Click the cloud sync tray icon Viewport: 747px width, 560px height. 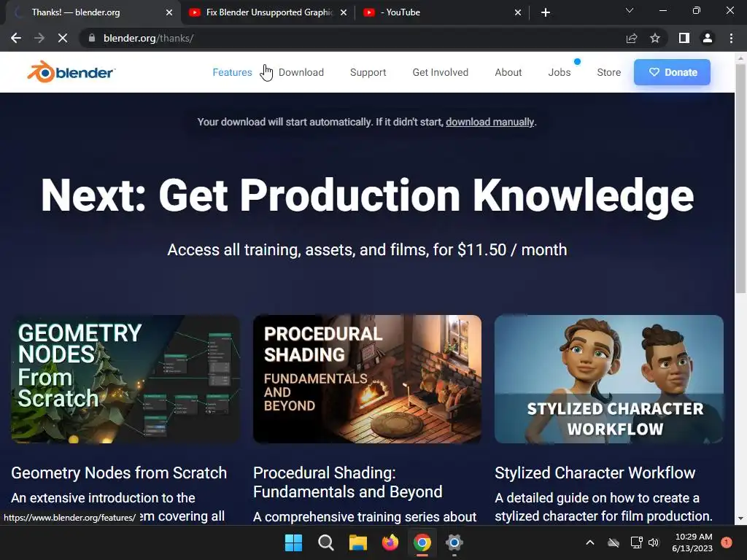point(614,542)
